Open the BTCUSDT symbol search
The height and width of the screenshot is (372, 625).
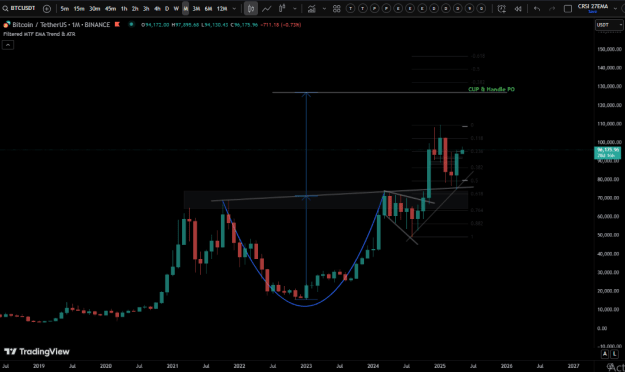click(x=19, y=8)
